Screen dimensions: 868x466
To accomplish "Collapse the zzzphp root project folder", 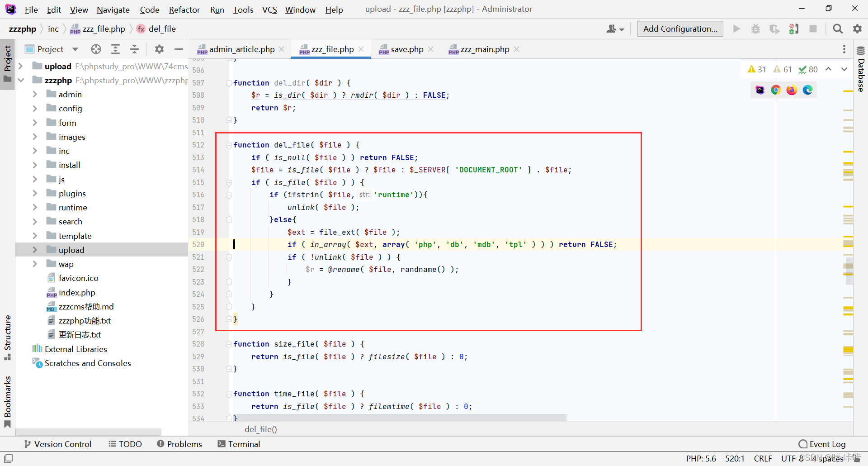I will [x=20, y=81].
